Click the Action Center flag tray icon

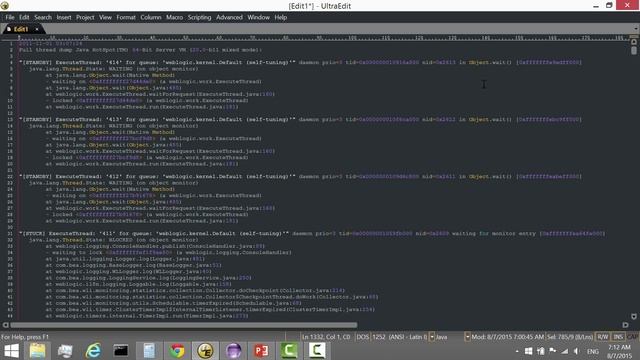click(x=553, y=351)
